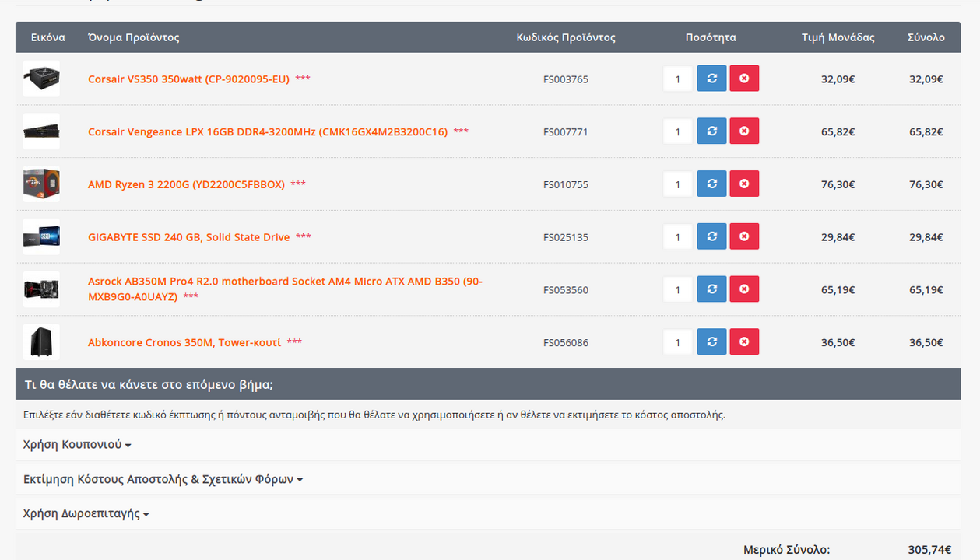Refresh quantity of Corsair Vengeance LPX 16GB
The width and height of the screenshot is (980, 560).
coord(711,131)
